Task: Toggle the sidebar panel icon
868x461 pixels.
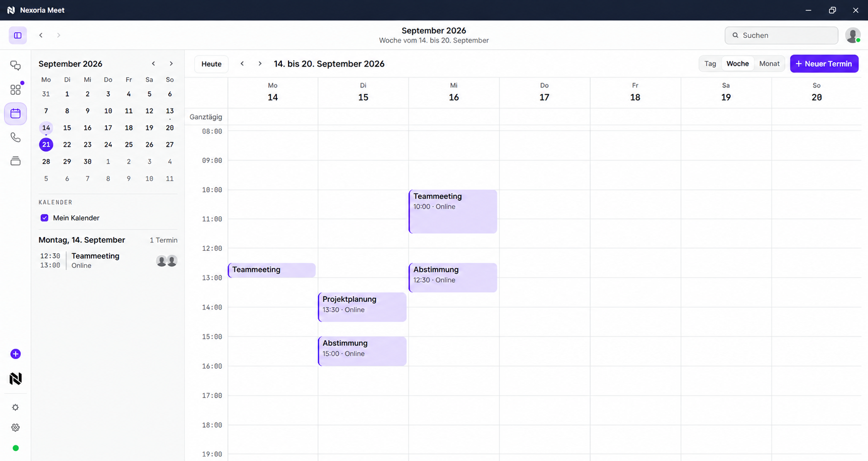Action: [x=18, y=35]
